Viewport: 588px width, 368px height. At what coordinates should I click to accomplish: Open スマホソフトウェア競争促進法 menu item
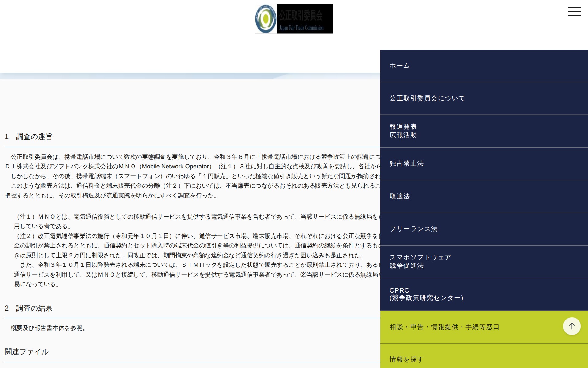pyautogui.click(x=420, y=262)
